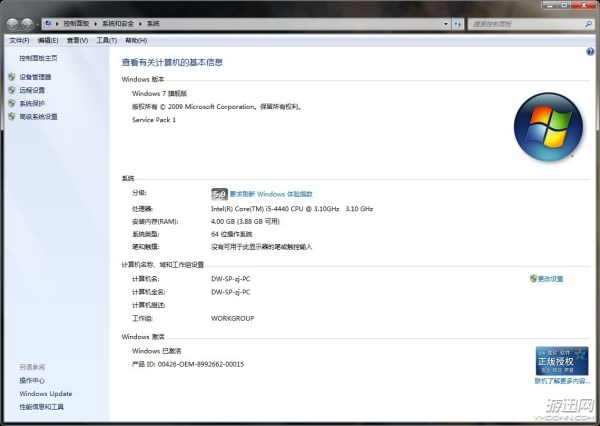Click the 另请参阅 sidebar heading
Image resolution: width=600 pixels, height=426 pixels.
pyautogui.click(x=32, y=367)
